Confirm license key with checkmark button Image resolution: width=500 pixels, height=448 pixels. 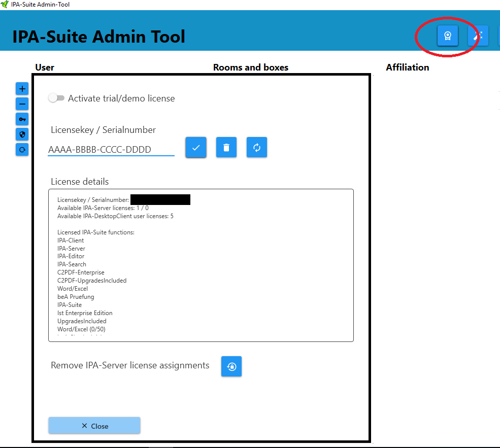[x=196, y=148]
